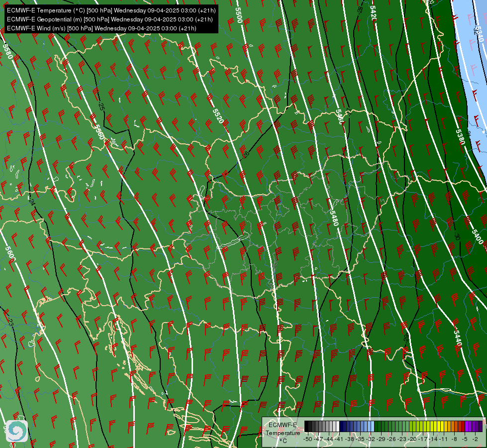487x448 pixels.
Task: Click the 5380 geopotential contour label
Action: pyautogui.click(x=460, y=137)
